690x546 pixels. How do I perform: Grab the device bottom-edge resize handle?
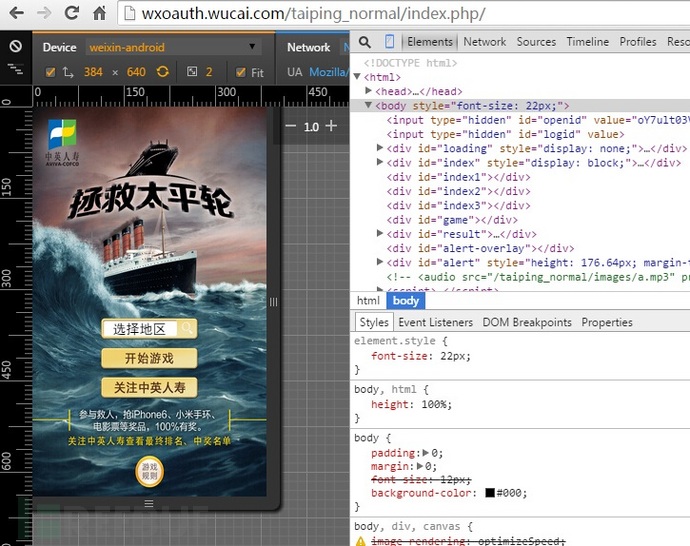pyautogui.click(x=149, y=503)
